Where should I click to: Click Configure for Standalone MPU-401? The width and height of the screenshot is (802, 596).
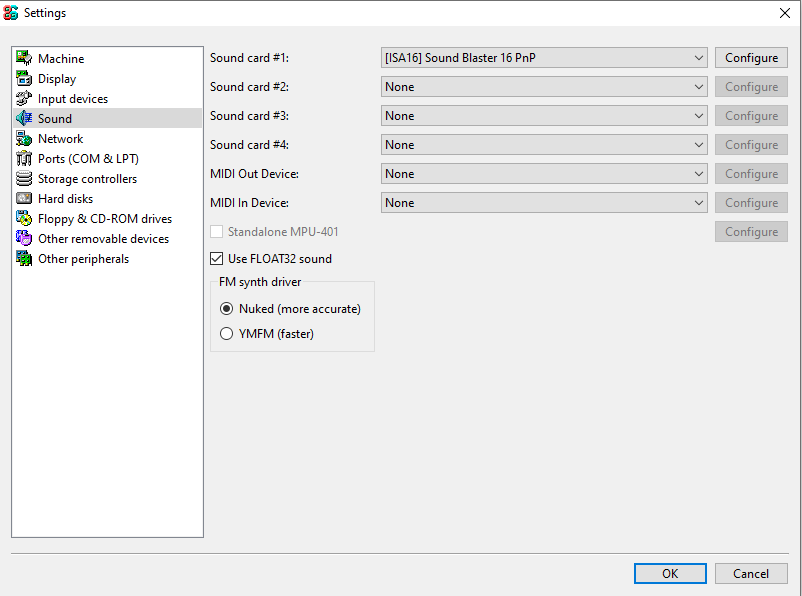tap(751, 232)
